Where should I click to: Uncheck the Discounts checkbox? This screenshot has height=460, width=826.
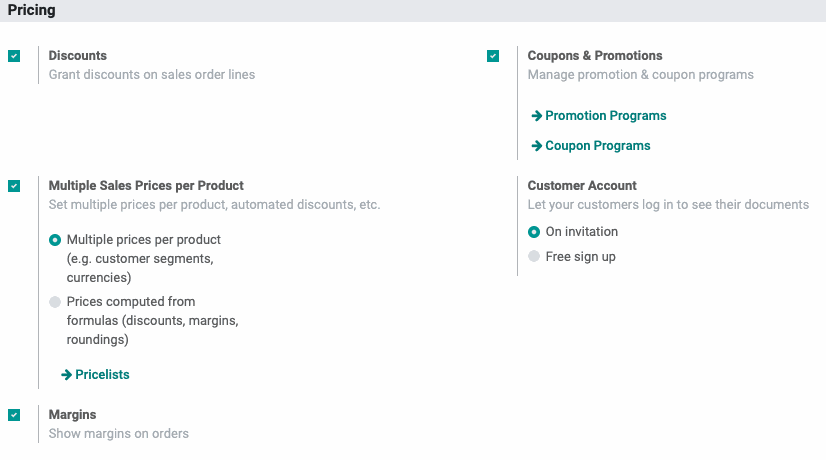click(x=14, y=56)
